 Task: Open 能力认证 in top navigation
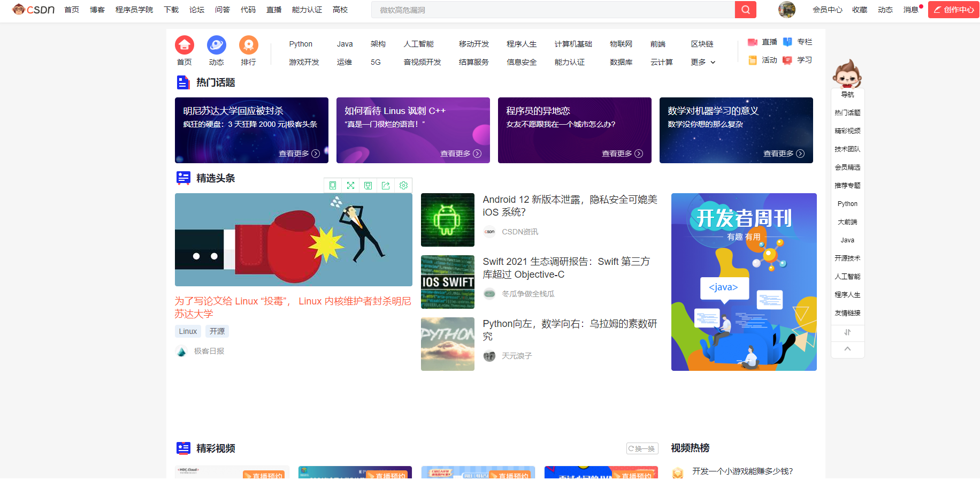coord(307,10)
